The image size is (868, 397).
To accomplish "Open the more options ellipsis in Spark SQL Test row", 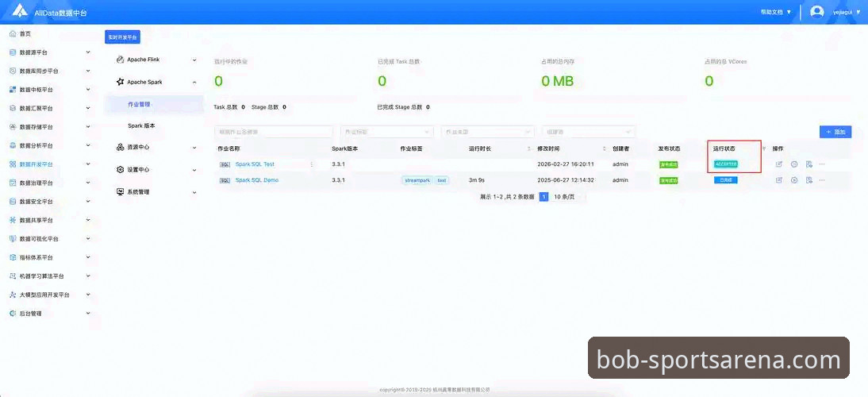I will click(822, 164).
